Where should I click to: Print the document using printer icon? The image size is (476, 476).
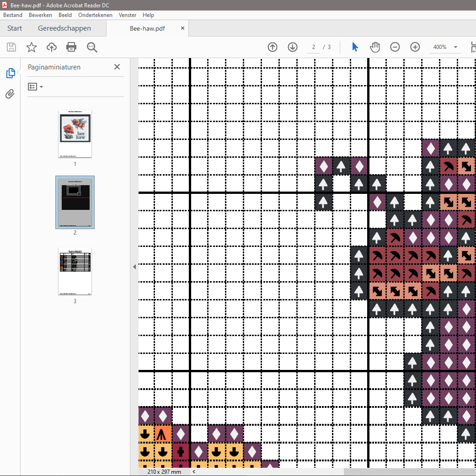point(71,47)
